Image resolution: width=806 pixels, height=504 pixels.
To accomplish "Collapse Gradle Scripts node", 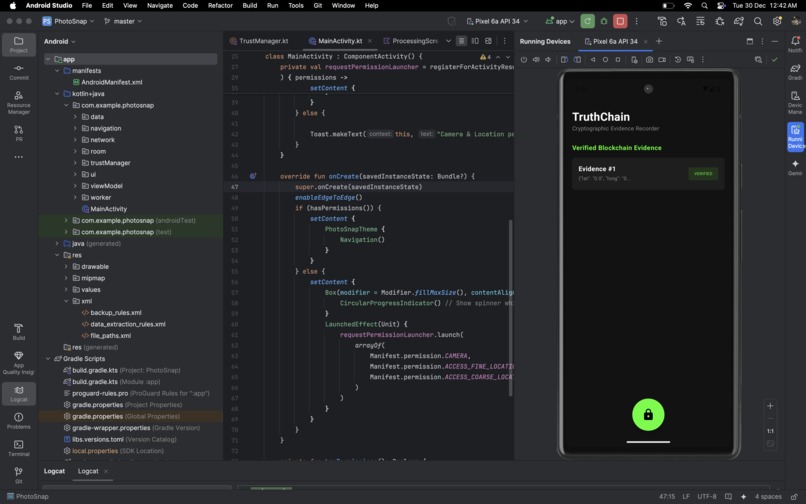I will point(48,358).
